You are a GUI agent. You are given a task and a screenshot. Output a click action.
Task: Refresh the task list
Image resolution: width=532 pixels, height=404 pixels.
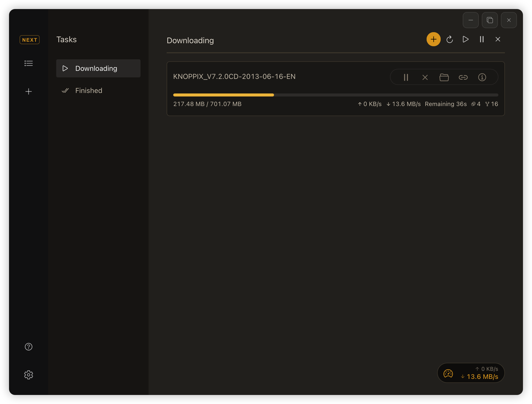coord(449,39)
